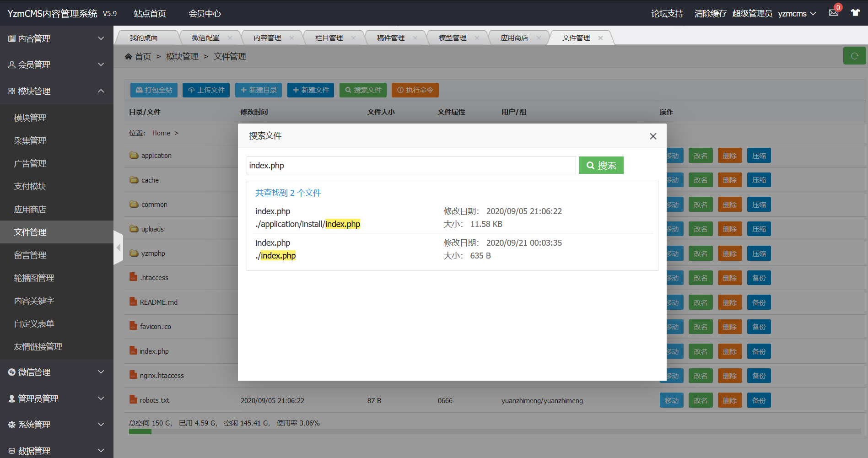Close the 微信配置 tab with its X
This screenshot has width=868, height=458.
coord(230,38)
